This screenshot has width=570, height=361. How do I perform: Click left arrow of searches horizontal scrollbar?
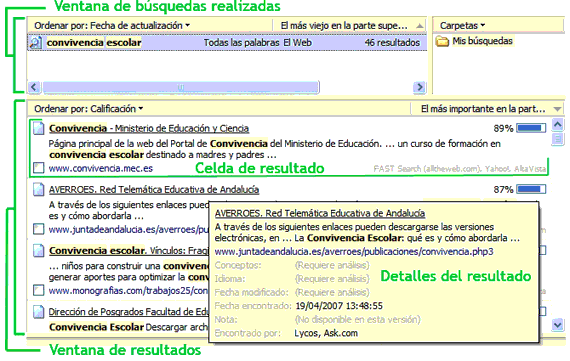point(34,87)
